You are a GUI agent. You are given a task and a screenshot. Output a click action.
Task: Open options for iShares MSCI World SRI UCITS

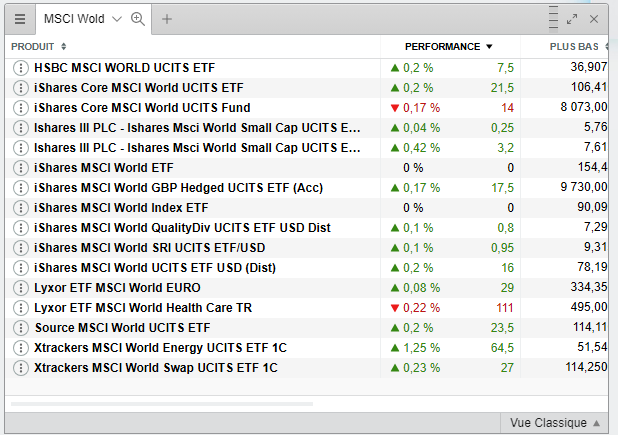pos(20,248)
